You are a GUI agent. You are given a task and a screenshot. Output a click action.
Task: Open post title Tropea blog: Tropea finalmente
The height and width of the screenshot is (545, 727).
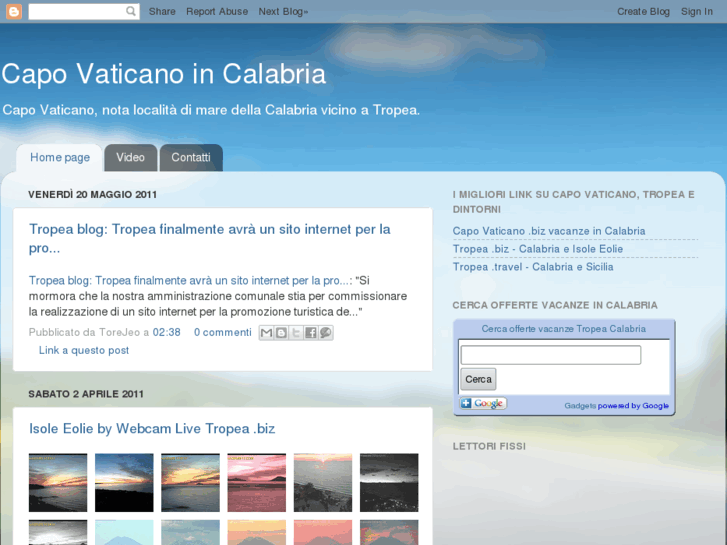click(210, 238)
